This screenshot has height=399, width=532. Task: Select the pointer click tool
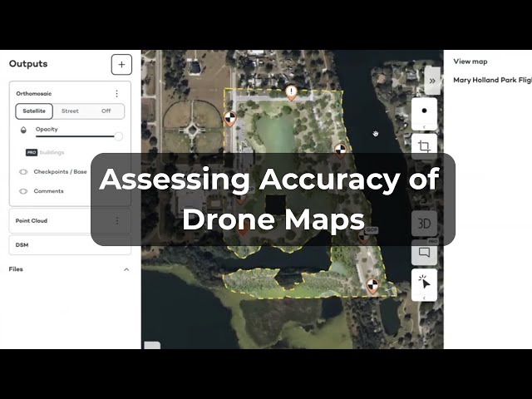[x=424, y=283]
